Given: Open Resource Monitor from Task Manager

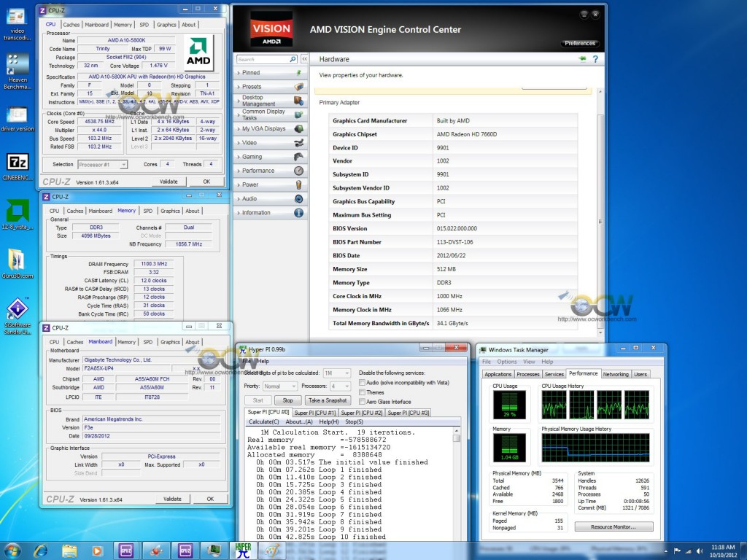Looking at the screenshot, I should point(614,526).
